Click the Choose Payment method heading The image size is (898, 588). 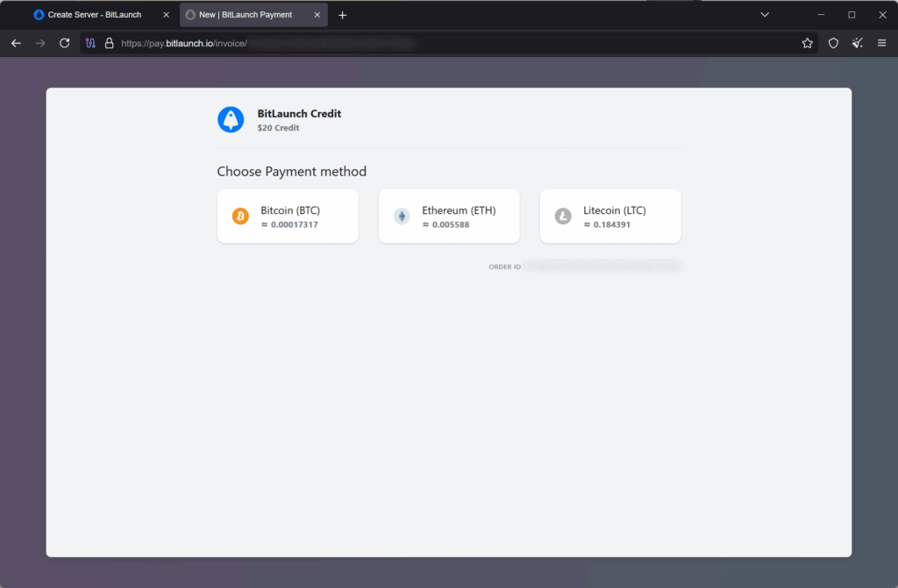click(291, 171)
